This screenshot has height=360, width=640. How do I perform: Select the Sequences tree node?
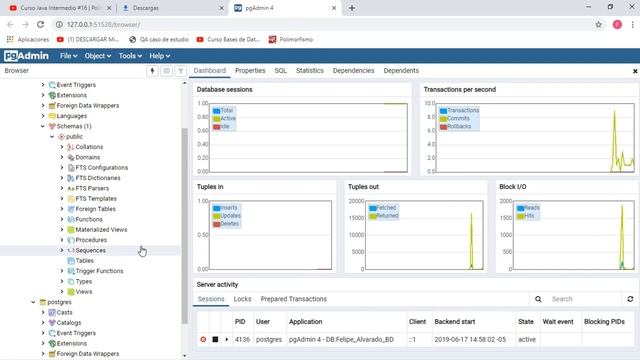(90, 251)
